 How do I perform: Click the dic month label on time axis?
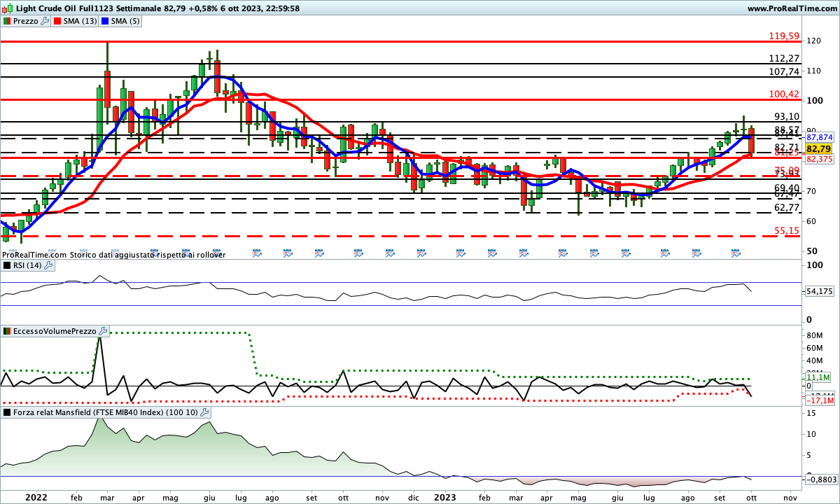tap(414, 497)
